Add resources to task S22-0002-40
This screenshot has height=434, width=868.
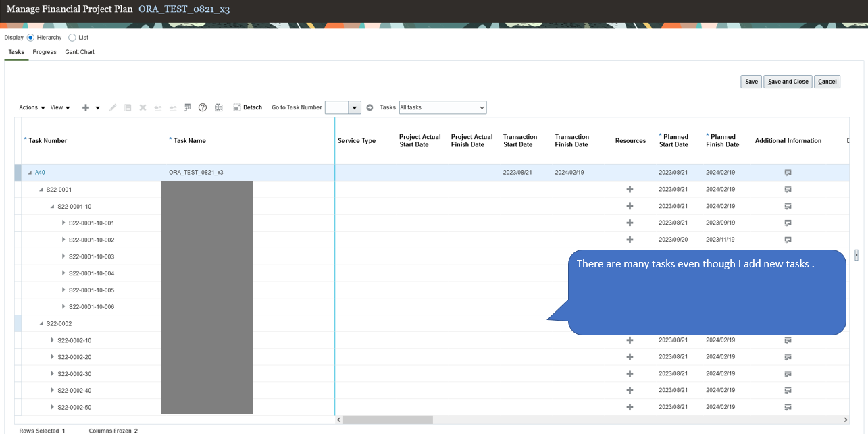630,390
